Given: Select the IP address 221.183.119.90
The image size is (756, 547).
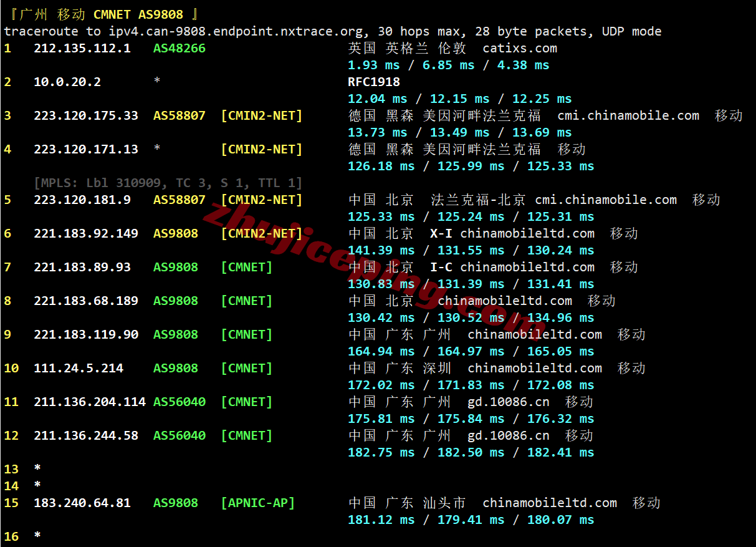Looking at the screenshot, I should click(x=86, y=334).
